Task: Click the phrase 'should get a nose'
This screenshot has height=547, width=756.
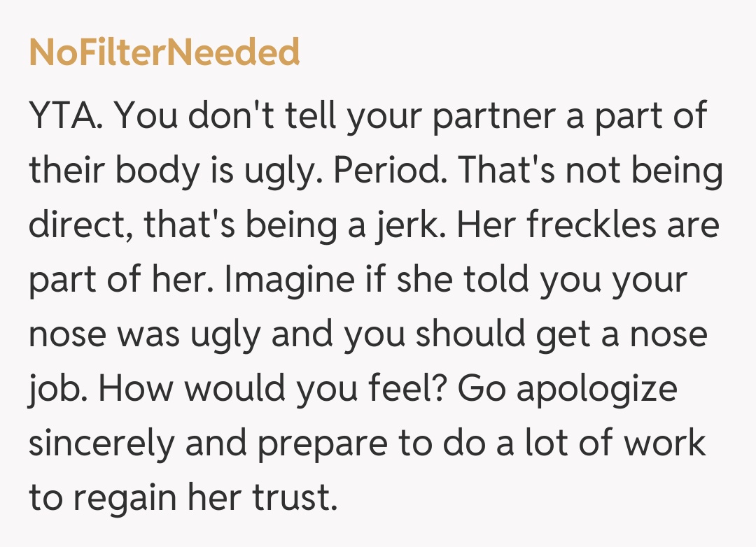Action: [x=561, y=335]
